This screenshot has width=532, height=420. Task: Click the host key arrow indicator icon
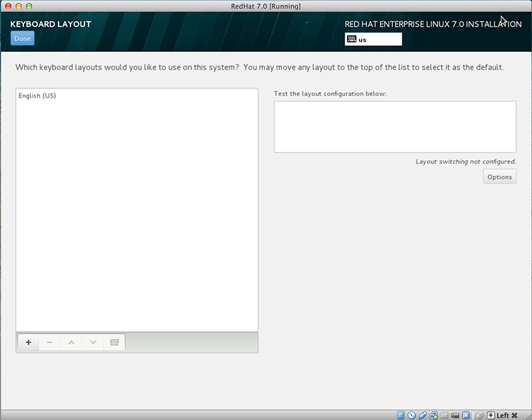pyautogui.click(x=491, y=415)
